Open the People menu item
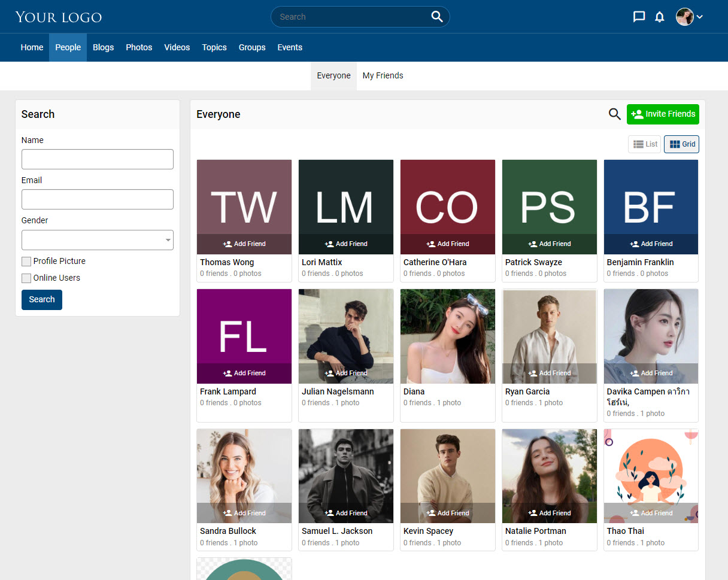The height and width of the screenshot is (580, 728). [68, 47]
